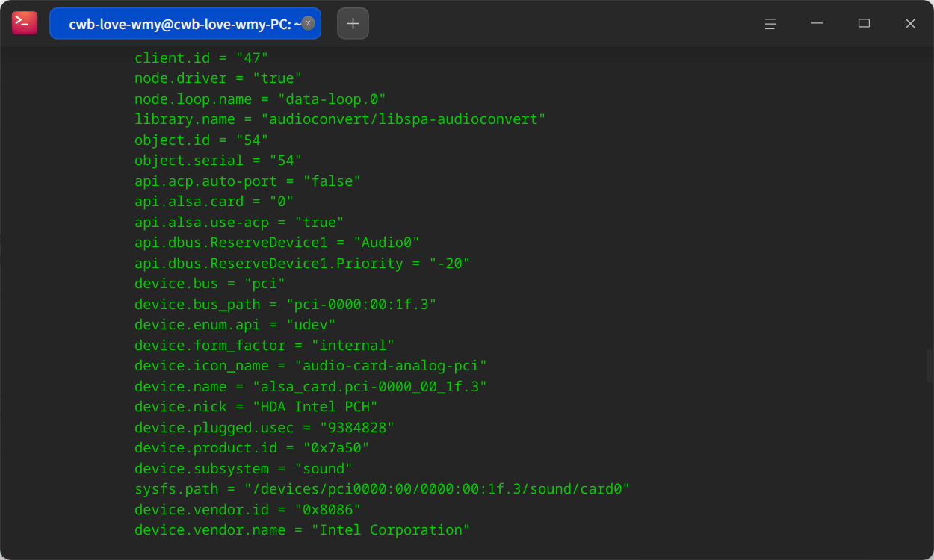Click the device.vendor.id "0x8086" line
934x560 pixels.
tap(247, 509)
